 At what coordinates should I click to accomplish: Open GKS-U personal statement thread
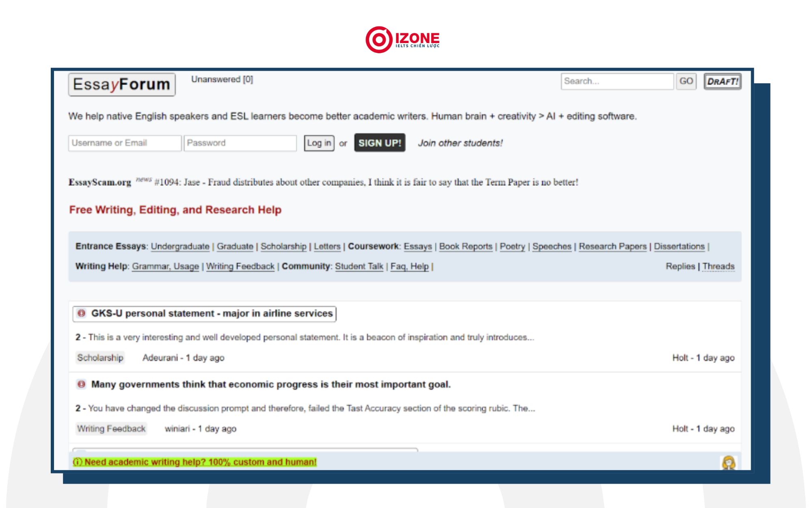pyautogui.click(x=212, y=313)
